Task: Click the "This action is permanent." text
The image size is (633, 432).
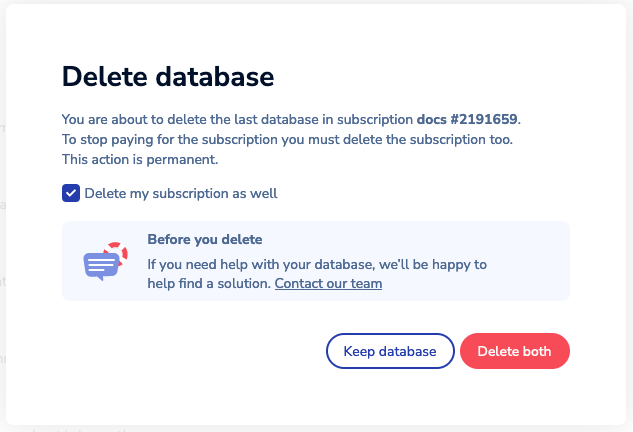Action: pos(140,159)
